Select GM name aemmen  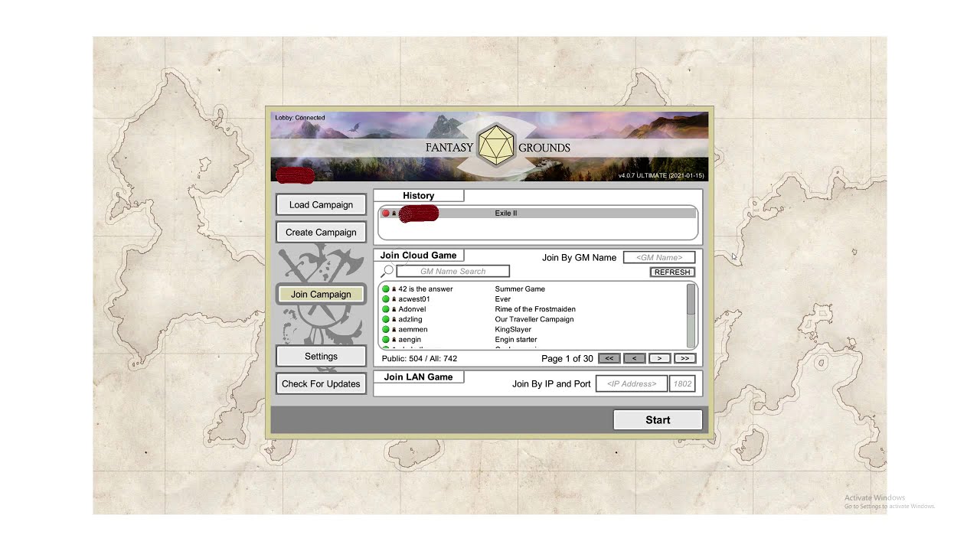click(413, 329)
